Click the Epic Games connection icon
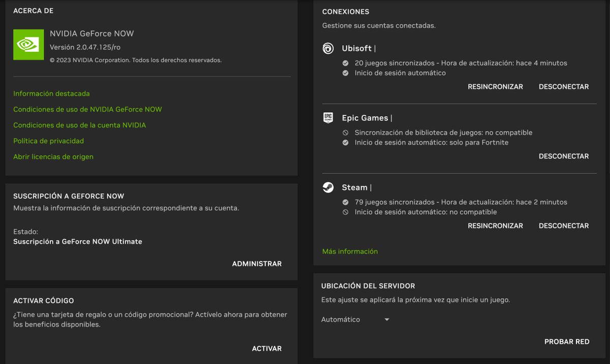This screenshot has height=364, width=610. (328, 118)
